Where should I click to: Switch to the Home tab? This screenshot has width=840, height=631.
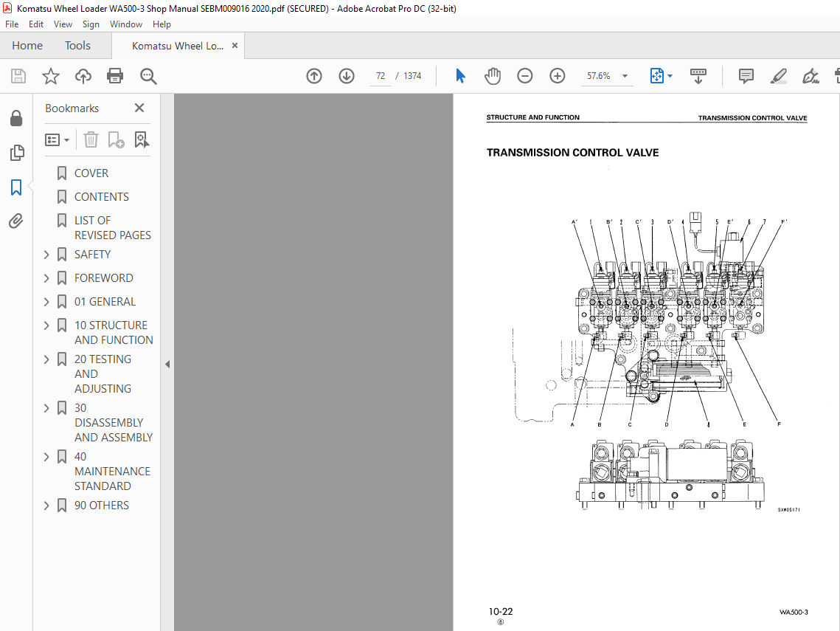[x=27, y=46]
